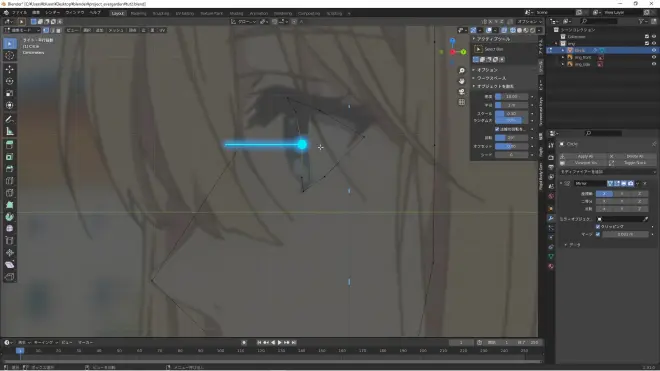Hide the img_front object in outliner
Screen dimensions: 660x371
pyautogui.click(x=654, y=57)
